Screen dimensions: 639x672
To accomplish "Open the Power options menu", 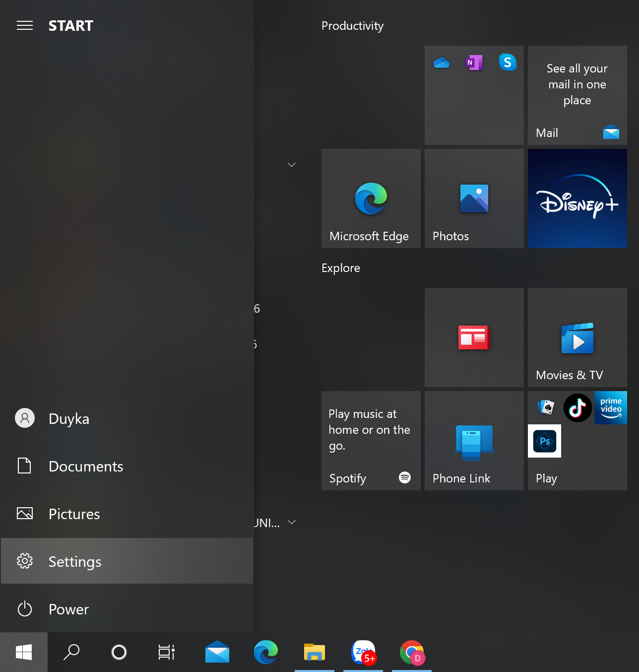I will [x=127, y=609].
